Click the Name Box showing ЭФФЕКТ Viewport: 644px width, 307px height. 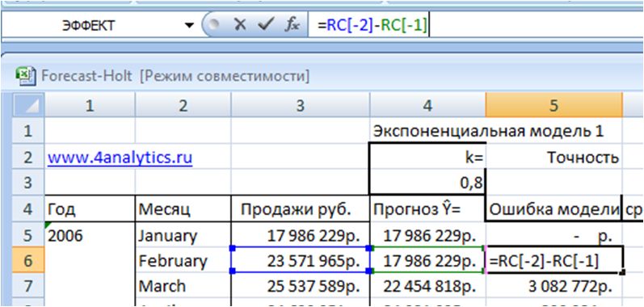[x=88, y=26]
